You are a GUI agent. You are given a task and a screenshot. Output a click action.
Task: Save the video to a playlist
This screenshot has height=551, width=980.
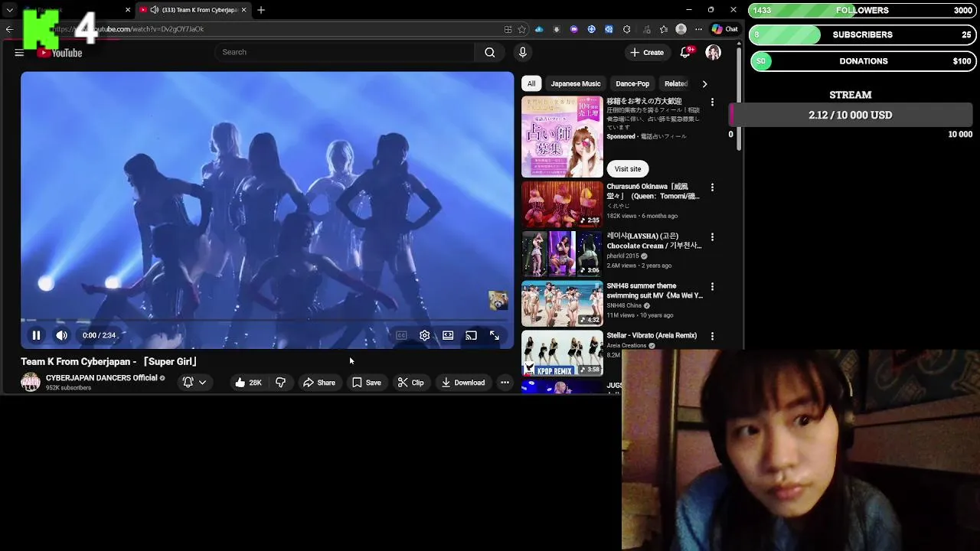pyautogui.click(x=366, y=383)
